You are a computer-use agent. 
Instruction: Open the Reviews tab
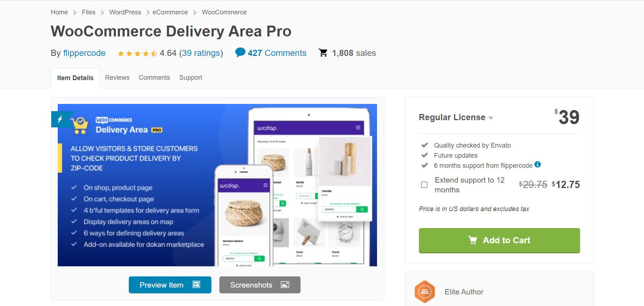pos(117,78)
